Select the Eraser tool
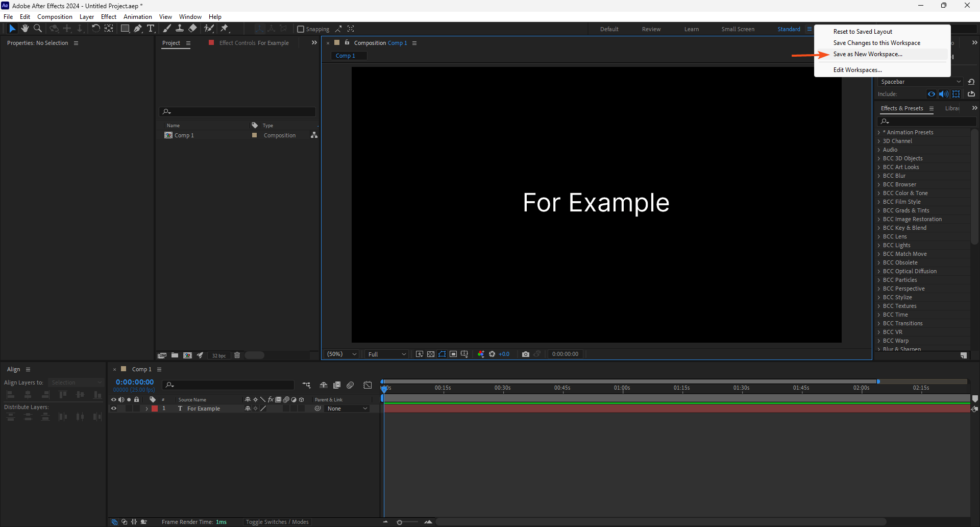The width and height of the screenshot is (980, 527). [192, 29]
